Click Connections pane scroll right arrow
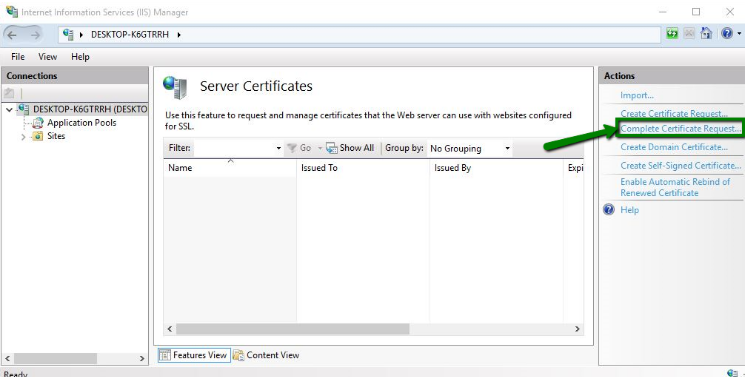 click(x=142, y=358)
